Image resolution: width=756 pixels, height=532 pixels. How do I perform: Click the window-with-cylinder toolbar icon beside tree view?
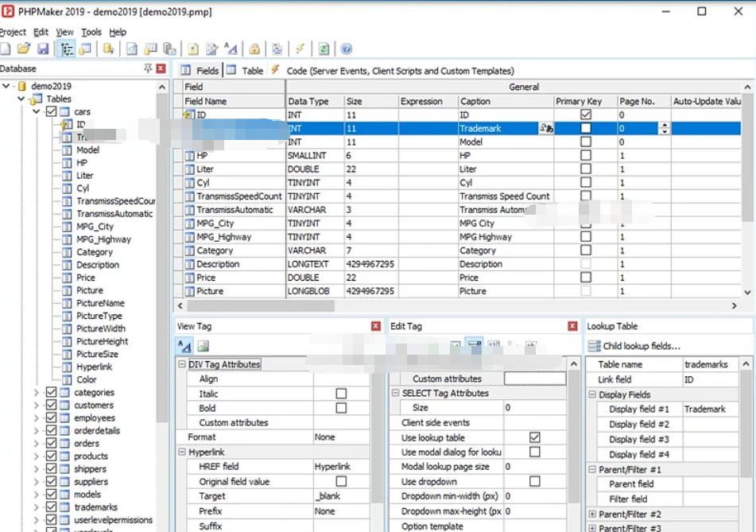pyautogui.click(x=85, y=49)
